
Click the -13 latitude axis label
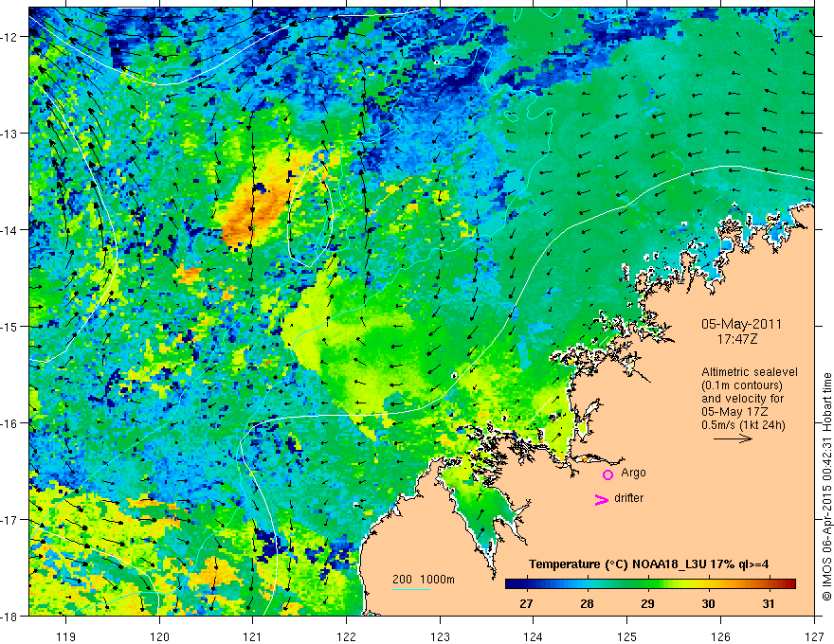(9, 134)
